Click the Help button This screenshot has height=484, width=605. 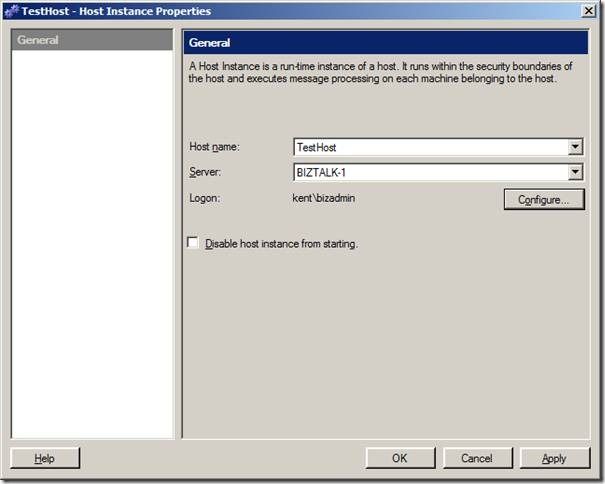click(x=45, y=458)
